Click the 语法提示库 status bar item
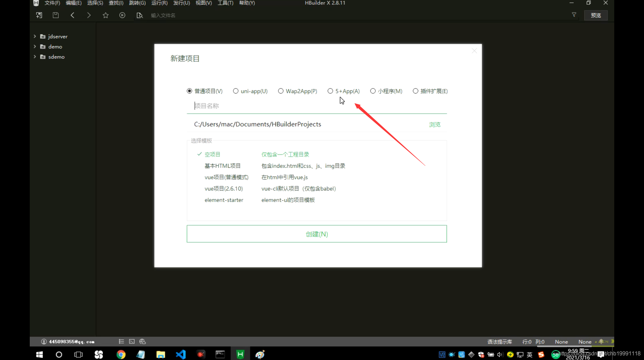This screenshot has height=360, width=644. pos(500,342)
